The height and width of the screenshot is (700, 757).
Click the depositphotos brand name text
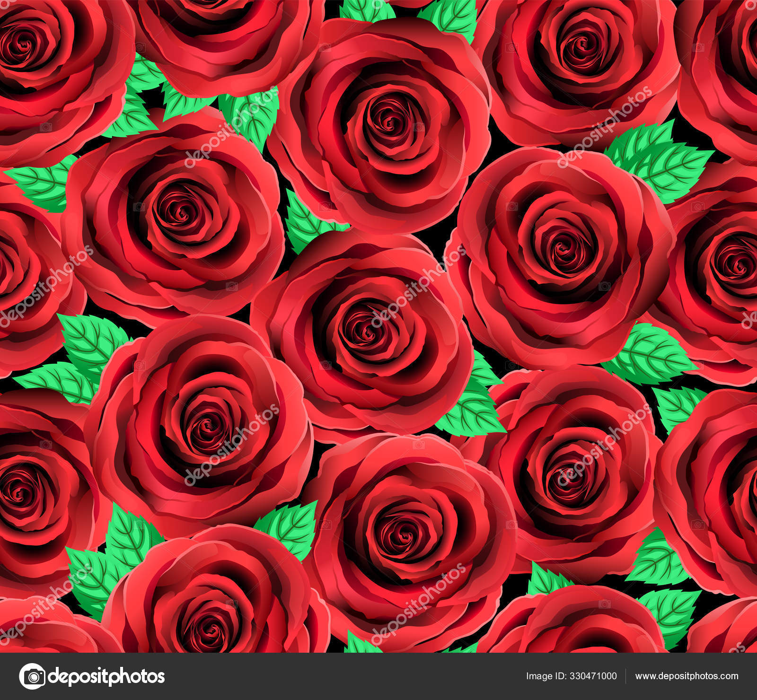pos(106,677)
